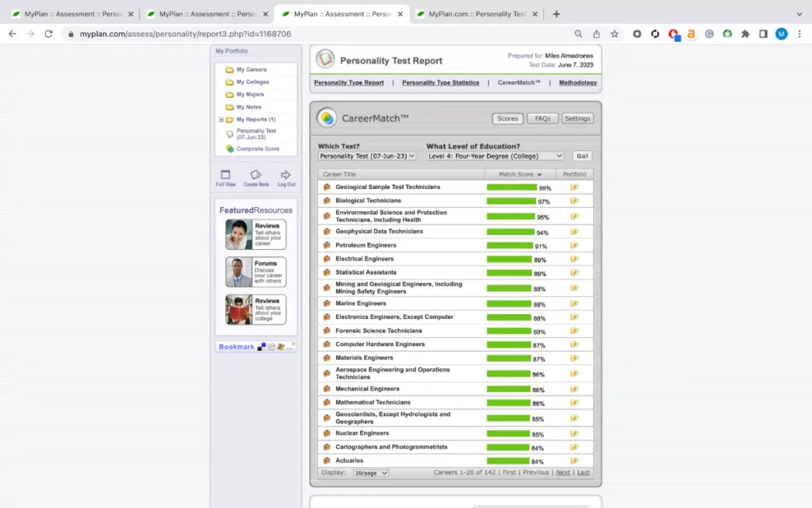Open the Composite Score item
812x508 pixels.
pos(258,148)
